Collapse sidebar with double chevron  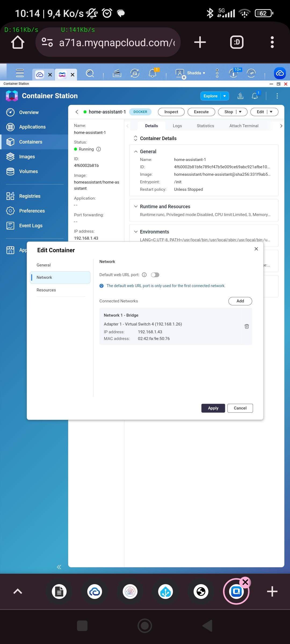(59, 567)
